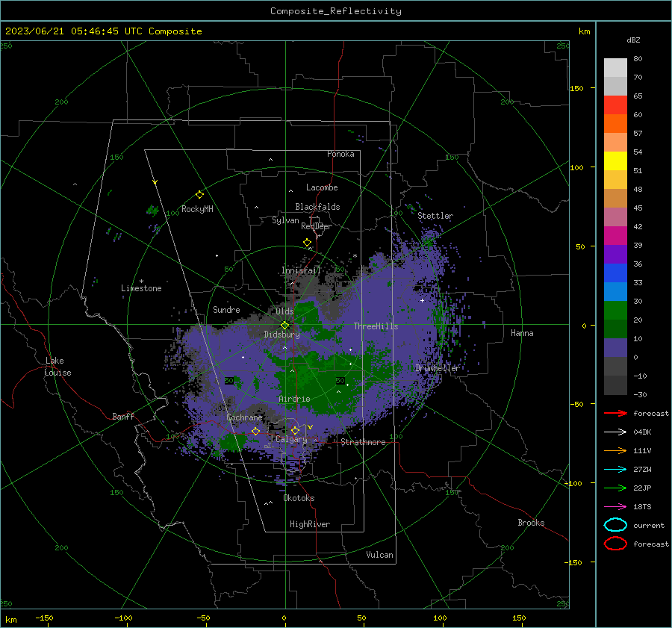Screen dimensions: 672x628
Task: Click the Didsbury town label
Action: click(x=281, y=335)
